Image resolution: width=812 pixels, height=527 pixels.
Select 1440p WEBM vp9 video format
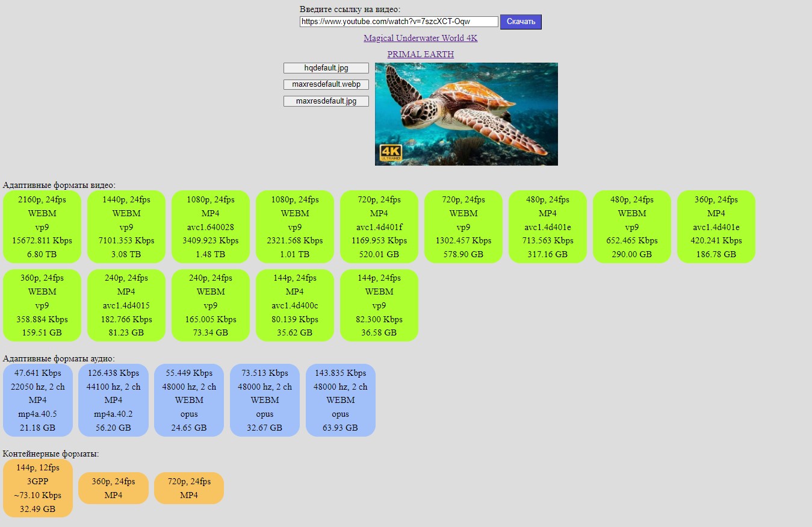(x=126, y=227)
